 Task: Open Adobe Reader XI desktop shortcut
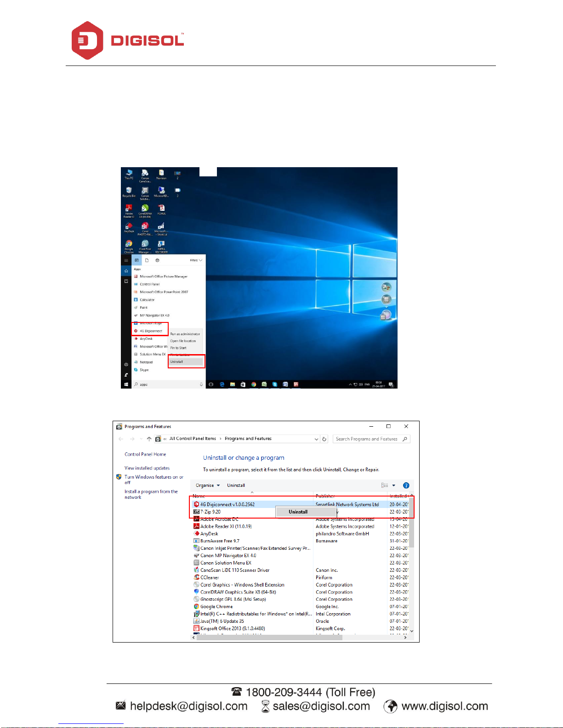[129, 211]
